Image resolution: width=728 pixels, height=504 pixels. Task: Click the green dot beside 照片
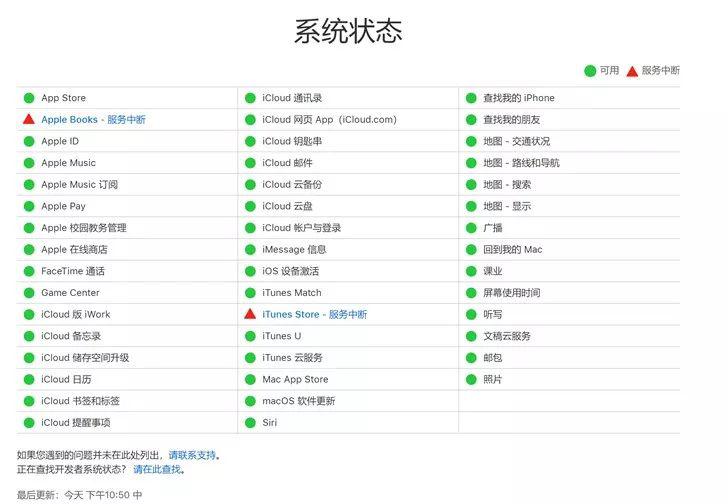471,380
